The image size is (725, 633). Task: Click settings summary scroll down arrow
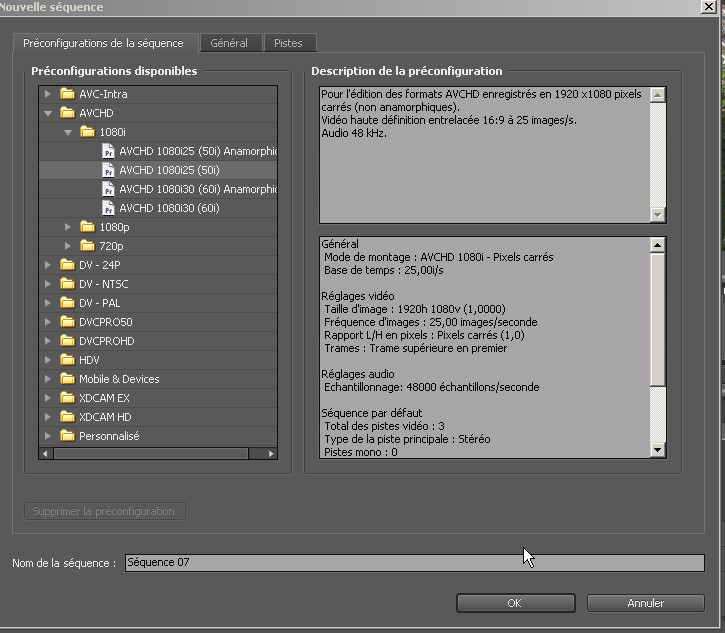(x=657, y=450)
